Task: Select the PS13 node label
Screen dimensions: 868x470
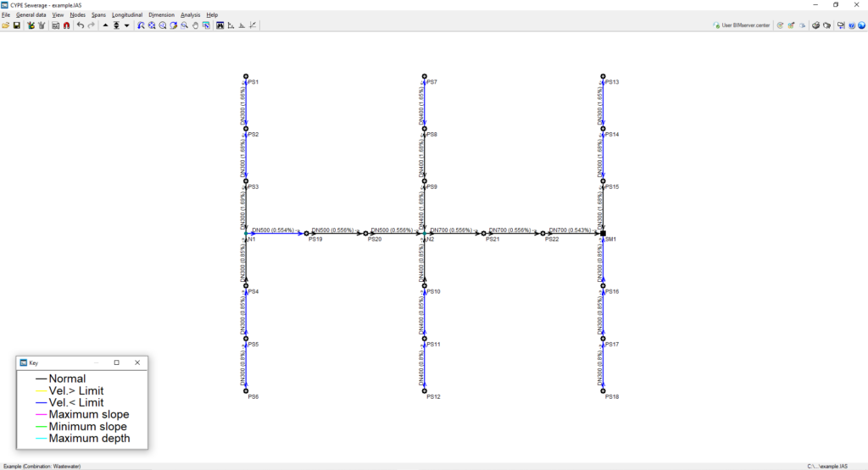Action: 612,82
